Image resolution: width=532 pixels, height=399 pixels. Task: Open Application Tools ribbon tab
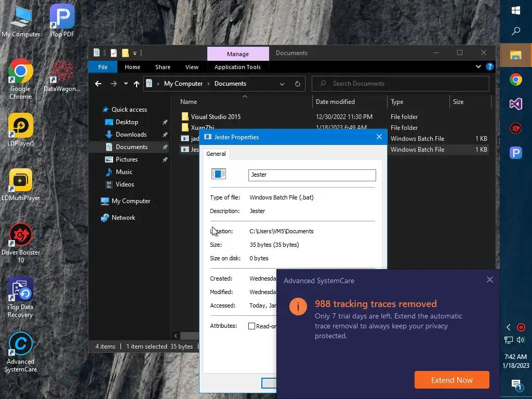(237, 67)
